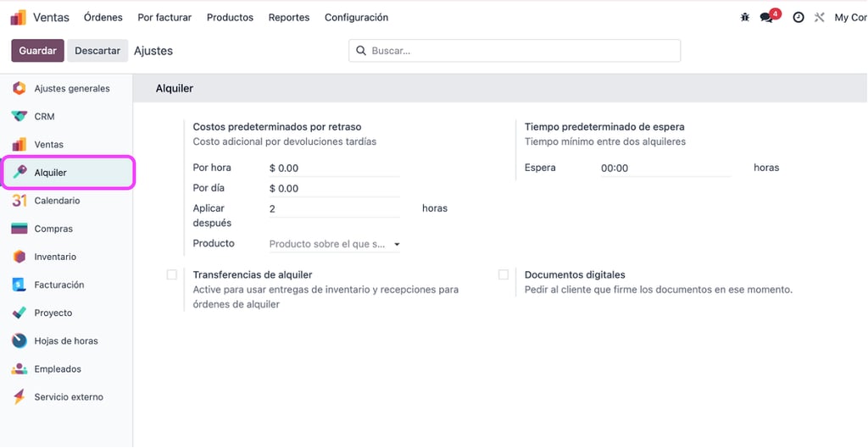Image resolution: width=868 pixels, height=448 pixels.
Task: Select CRM settings section label
Action: (x=44, y=117)
